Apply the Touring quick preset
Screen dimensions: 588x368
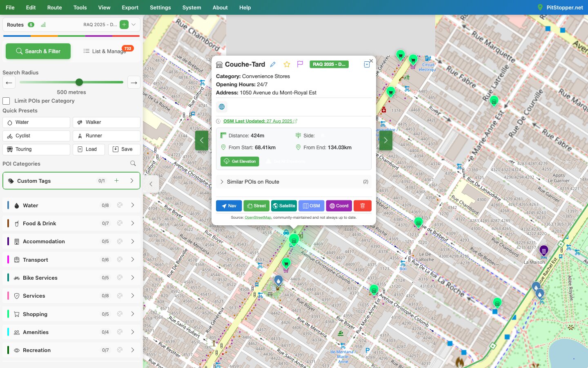36,149
